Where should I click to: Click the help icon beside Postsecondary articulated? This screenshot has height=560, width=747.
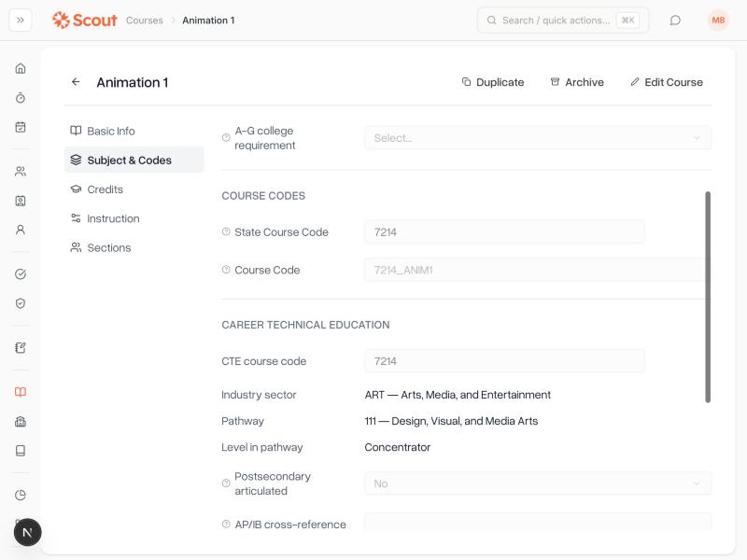226,483
